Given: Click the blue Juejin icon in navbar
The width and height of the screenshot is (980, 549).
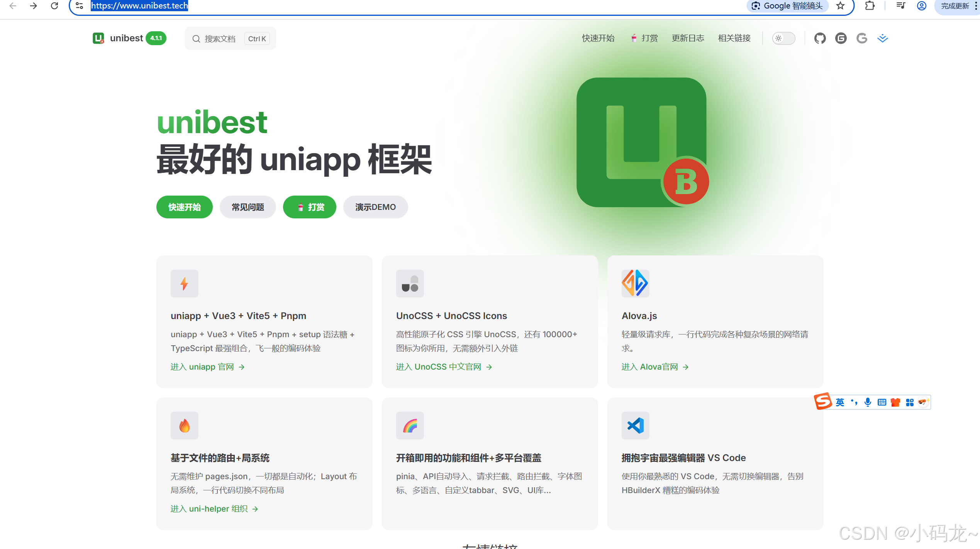Looking at the screenshot, I should pyautogui.click(x=882, y=38).
